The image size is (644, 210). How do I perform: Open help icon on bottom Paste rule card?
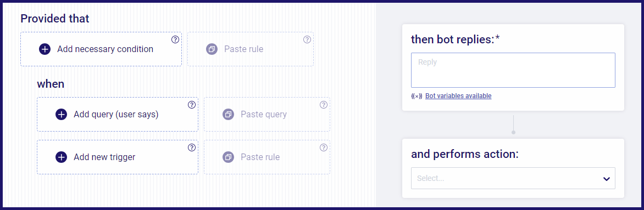(324, 147)
